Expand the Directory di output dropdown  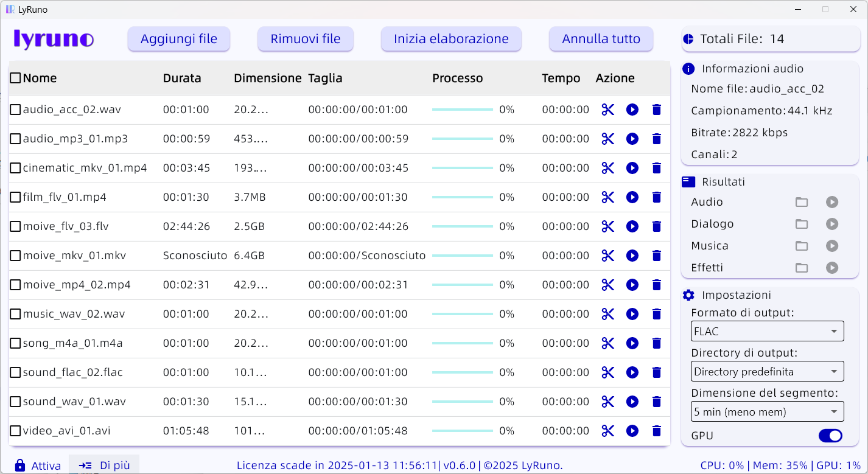767,371
